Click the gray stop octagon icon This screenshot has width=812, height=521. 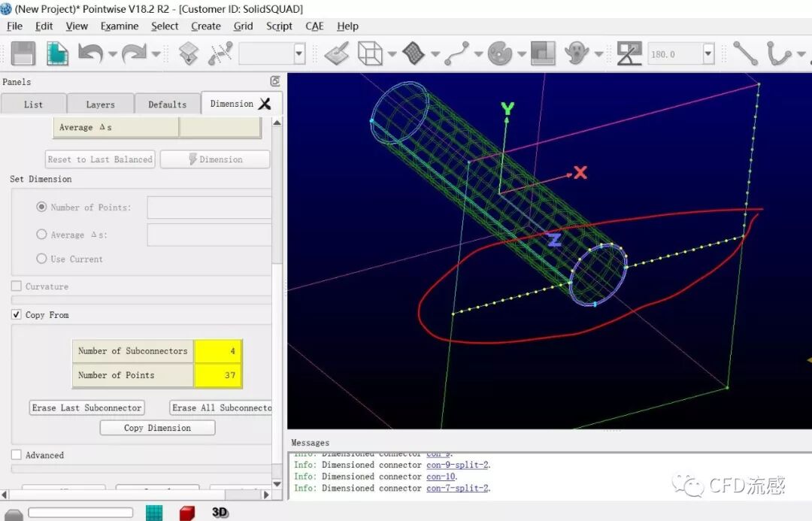coord(14,514)
